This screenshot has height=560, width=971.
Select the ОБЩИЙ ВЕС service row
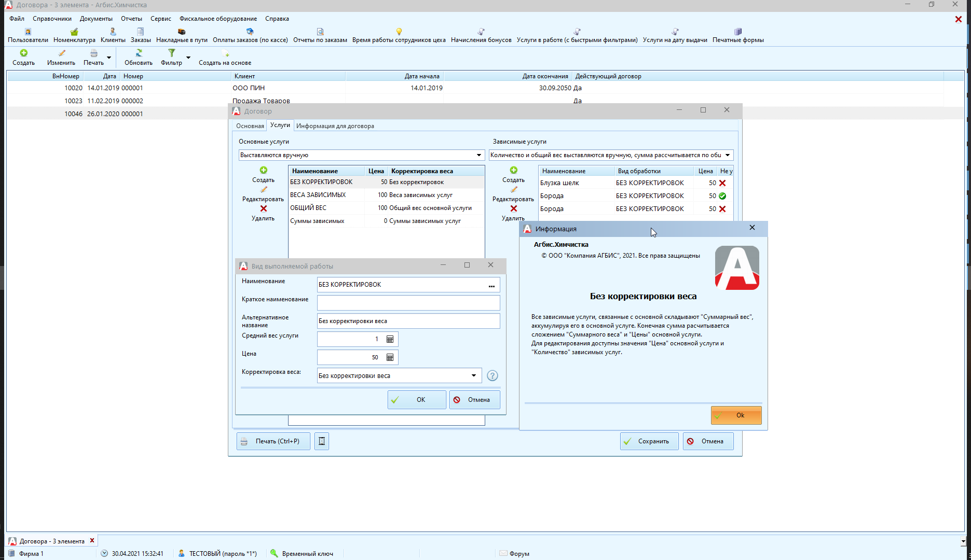(x=387, y=208)
